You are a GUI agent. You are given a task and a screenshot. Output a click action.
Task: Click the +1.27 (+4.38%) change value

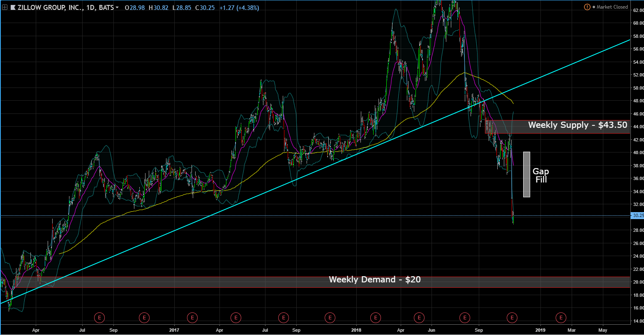coord(239,7)
